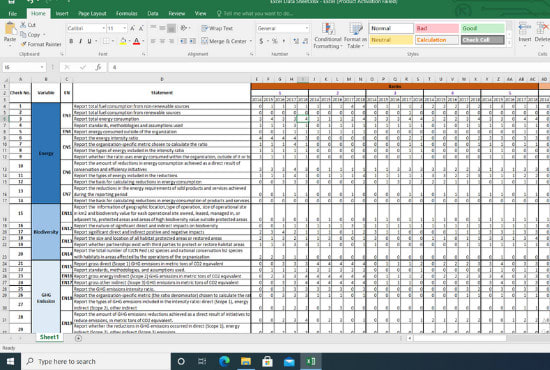Align text right

[x=171, y=41]
